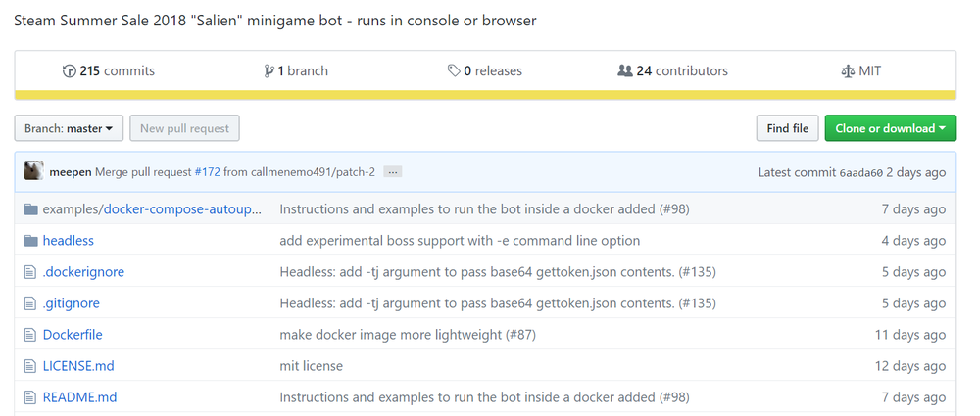
Task: Open the Branch: master dropdown
Action: [x=69, y=128]
